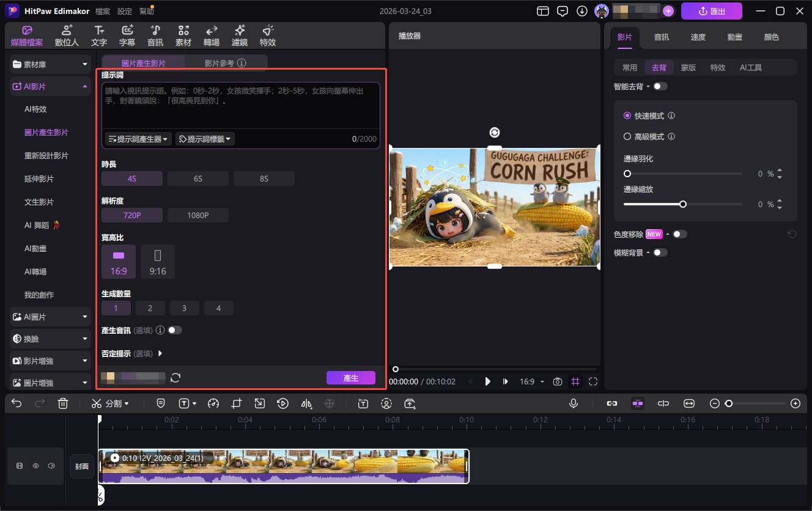Open the 數位人 digital human panel
This screenshot has height=511, width=812.
(67, 36)
